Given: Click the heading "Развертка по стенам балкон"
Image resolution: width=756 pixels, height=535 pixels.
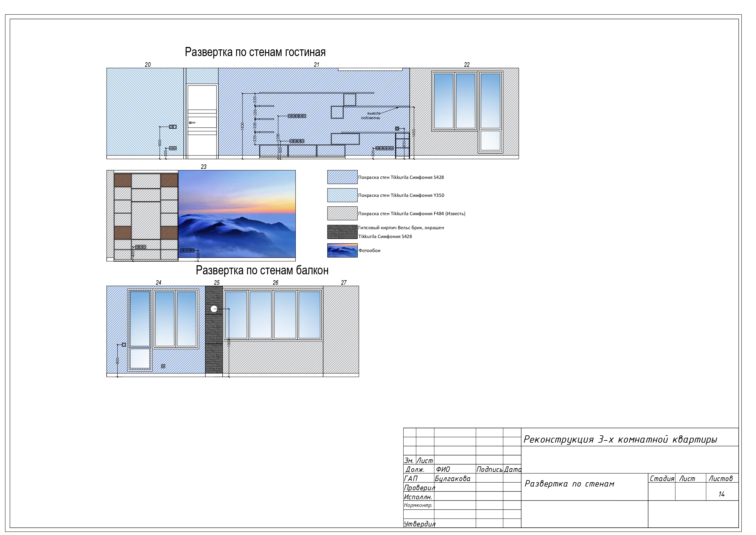Looking at the screenshot, I should [262, 270].
